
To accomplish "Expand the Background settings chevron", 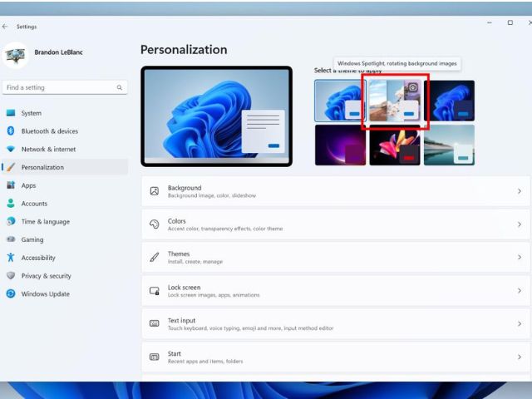I will [x=520, y=191].
